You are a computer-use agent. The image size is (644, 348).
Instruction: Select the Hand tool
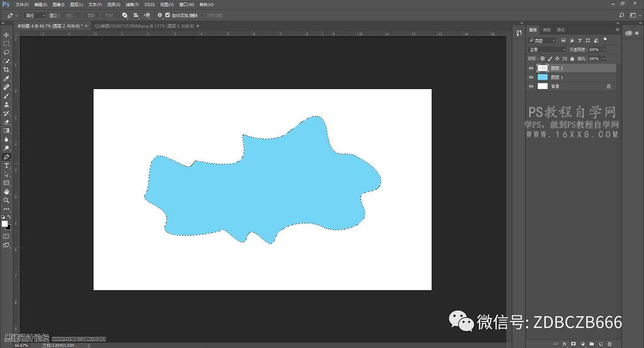(x=6, y=191)
